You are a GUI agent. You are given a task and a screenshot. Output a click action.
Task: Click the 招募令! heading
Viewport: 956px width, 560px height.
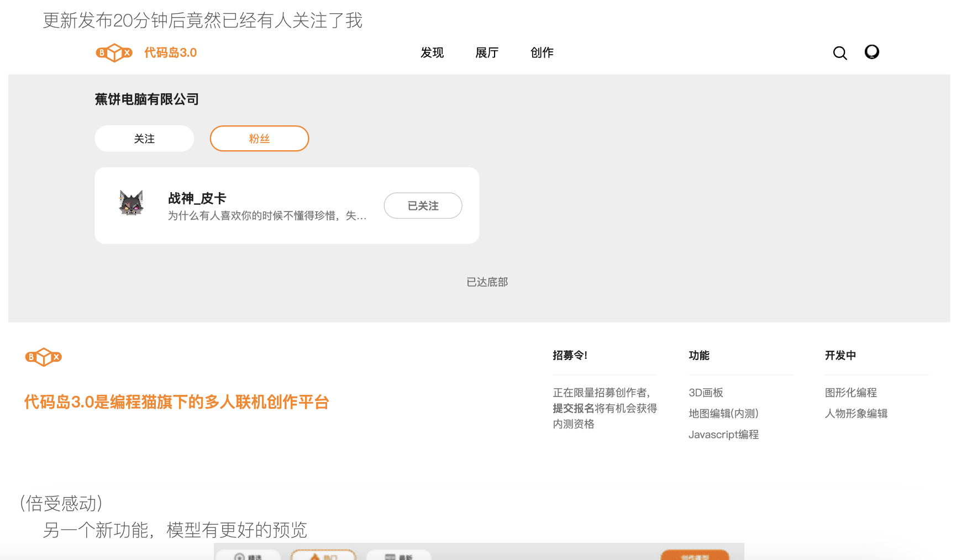click(x=570, y=356)
